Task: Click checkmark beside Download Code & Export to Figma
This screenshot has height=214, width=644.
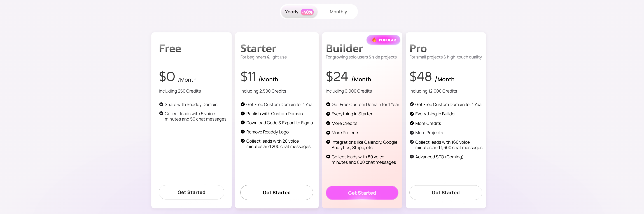Action: (x=242, y=123)
